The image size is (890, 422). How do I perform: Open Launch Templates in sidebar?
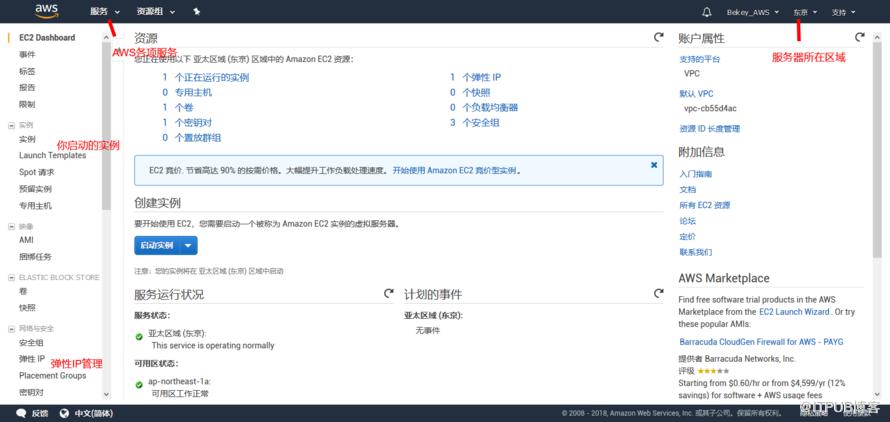click(53, 155)
